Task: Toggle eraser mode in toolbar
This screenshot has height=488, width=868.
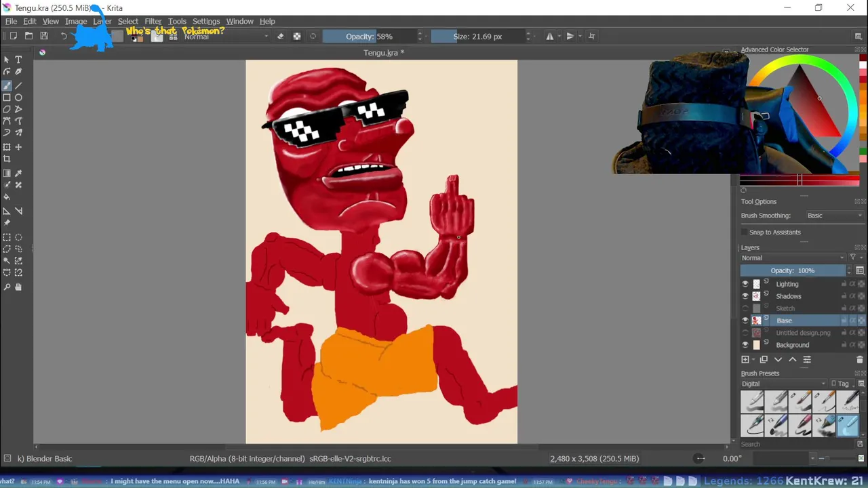Action: [x=281, y=36]
